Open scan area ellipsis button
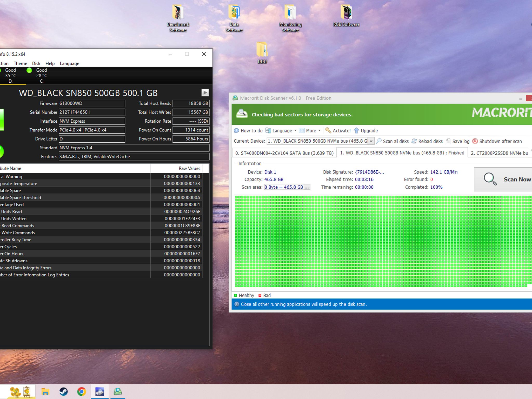Viewport: 532px width, 399px height. [x=307, y=187]
